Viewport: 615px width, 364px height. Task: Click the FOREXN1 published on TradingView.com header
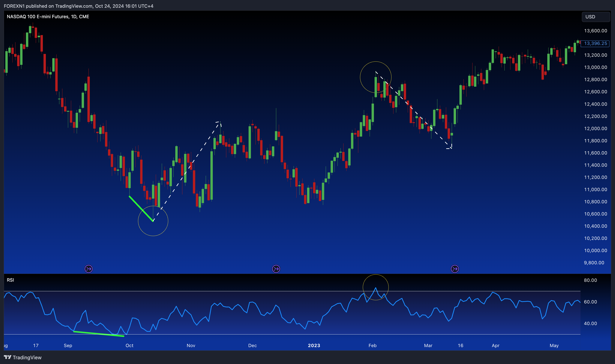point(78,6)
